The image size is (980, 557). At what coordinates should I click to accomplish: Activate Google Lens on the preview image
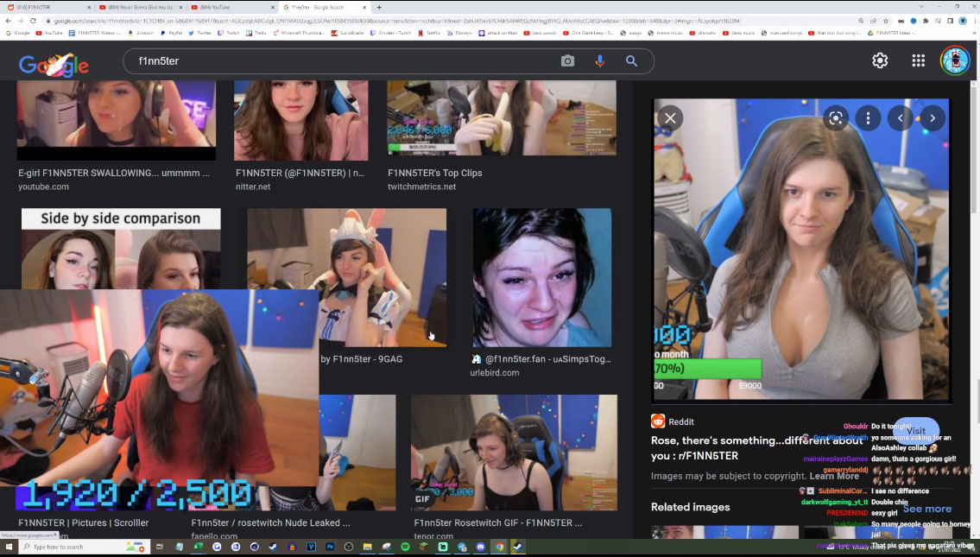tap(836, 117)
